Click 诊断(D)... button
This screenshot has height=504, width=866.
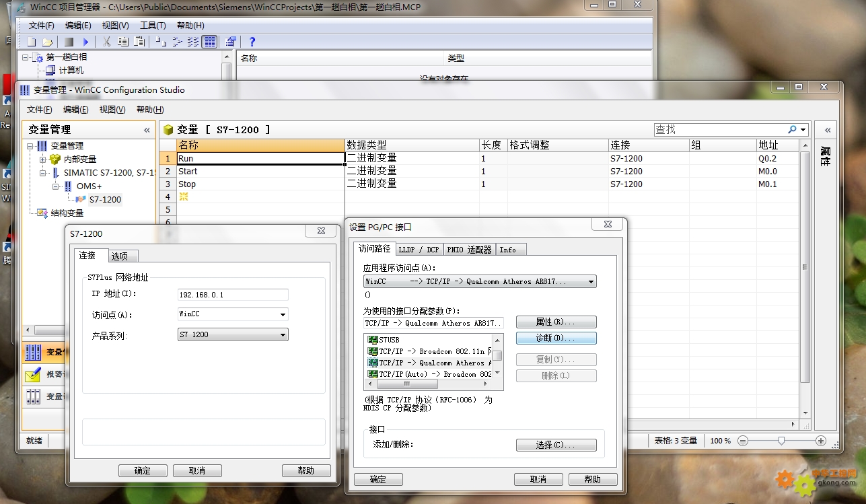click(556, 338)
